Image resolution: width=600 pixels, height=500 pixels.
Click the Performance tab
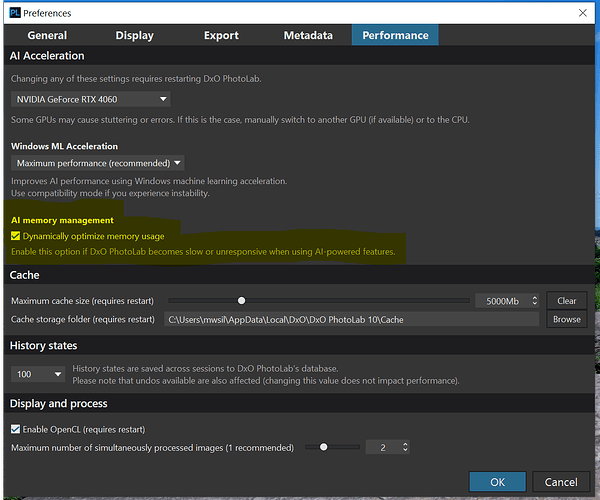(395, 35)
